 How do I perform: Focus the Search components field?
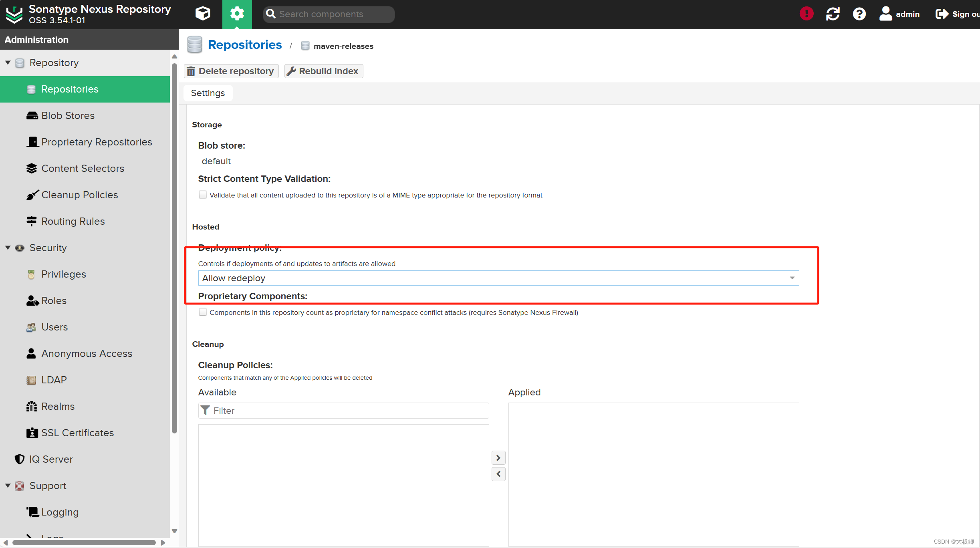329,14
